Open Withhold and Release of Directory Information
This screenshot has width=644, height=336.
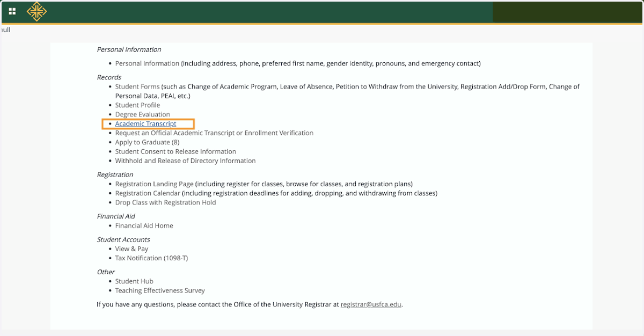tap(185, 161)
